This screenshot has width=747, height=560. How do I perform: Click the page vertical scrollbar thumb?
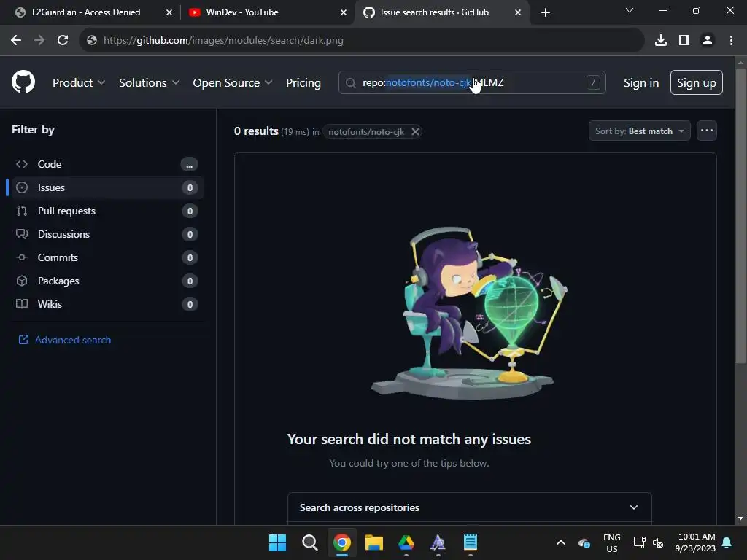pyautogui.click(x=740, y=217)
